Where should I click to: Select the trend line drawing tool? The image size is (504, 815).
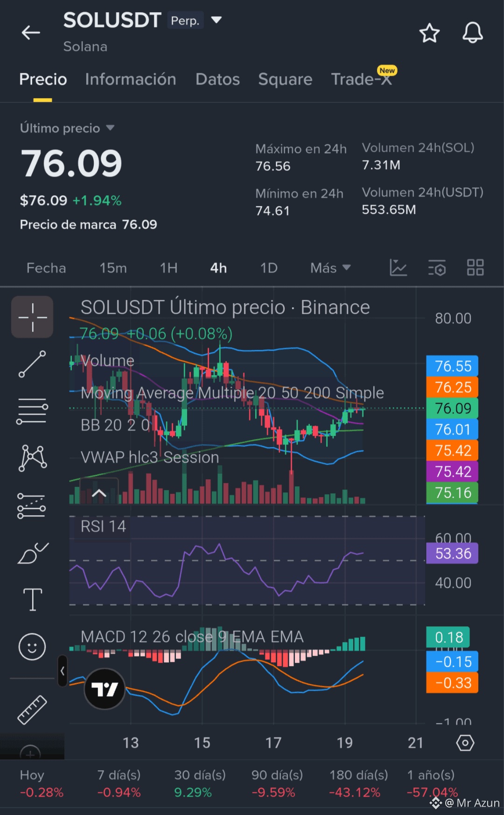[x=32, y=364]
